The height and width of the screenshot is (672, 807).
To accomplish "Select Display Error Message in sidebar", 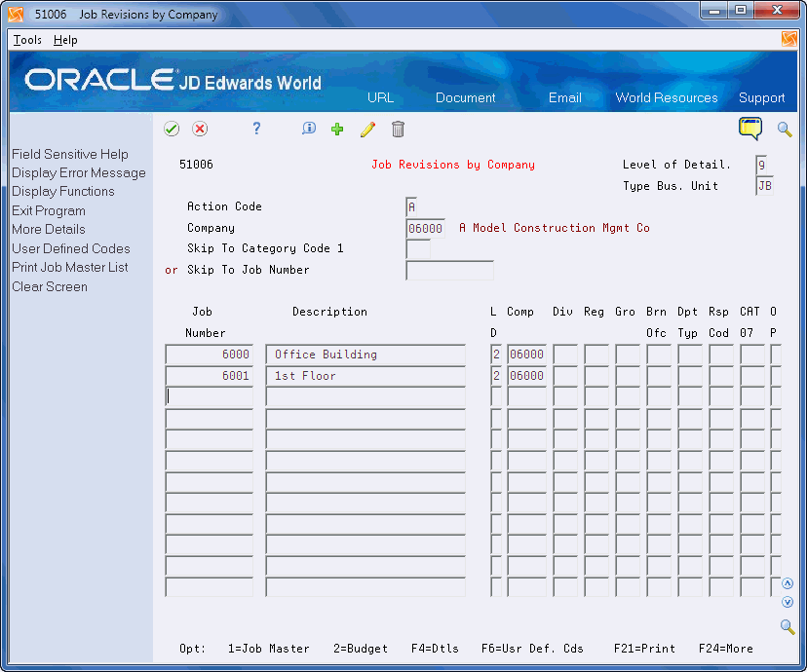I will [79, 172].
